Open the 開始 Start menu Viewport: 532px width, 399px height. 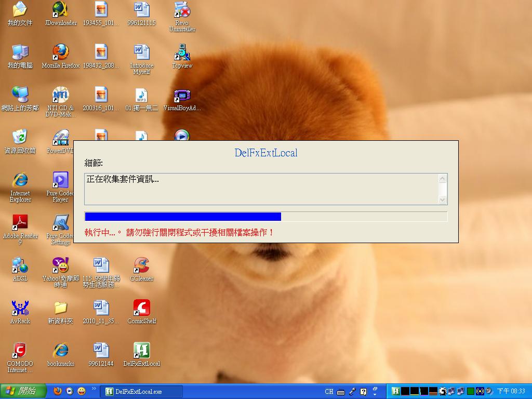click(23, 391)
